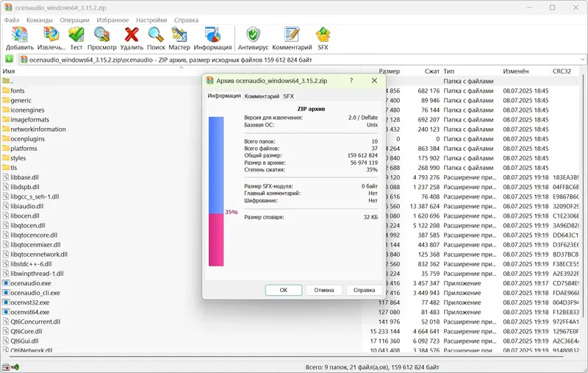Switch to the Комментарий tab in dialog
588x373 pixels.
pyautogui.click(x=262, y=96)
